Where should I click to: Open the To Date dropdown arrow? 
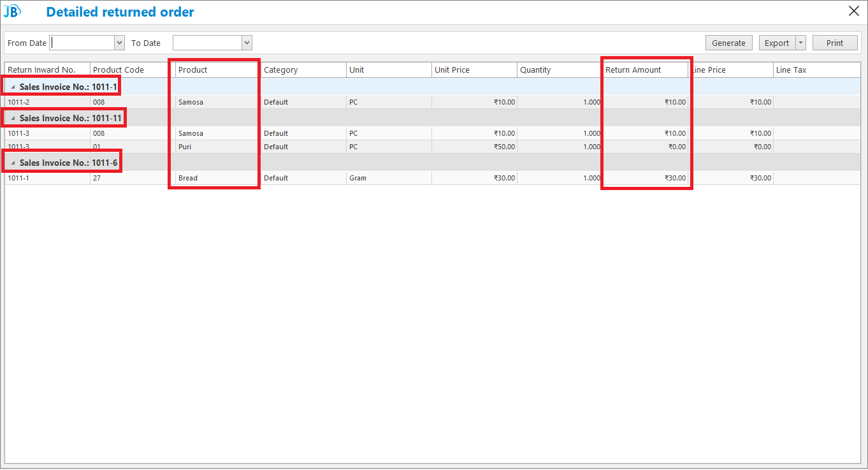tap(247, 43)
